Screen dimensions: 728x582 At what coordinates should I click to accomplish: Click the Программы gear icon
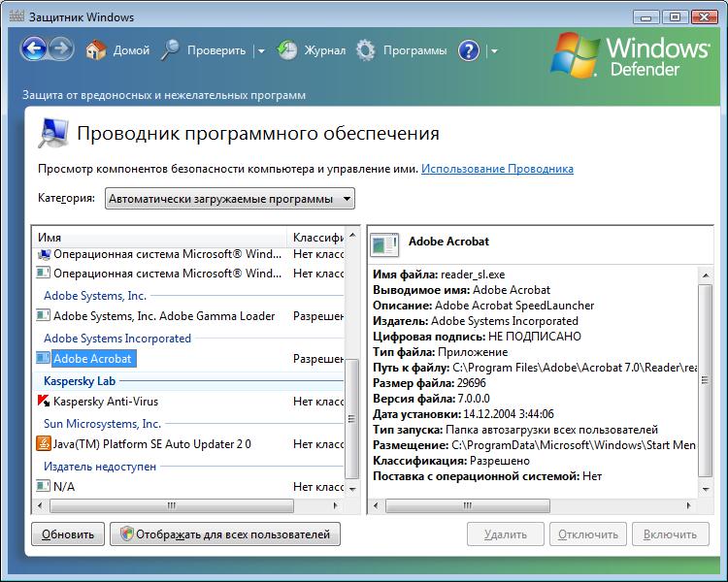(x=365, y=50)
